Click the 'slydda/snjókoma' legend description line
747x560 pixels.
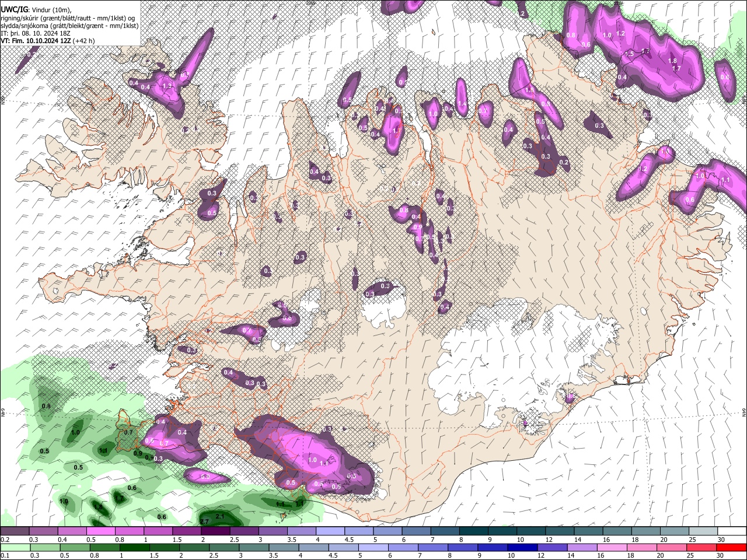coord(69,26)
